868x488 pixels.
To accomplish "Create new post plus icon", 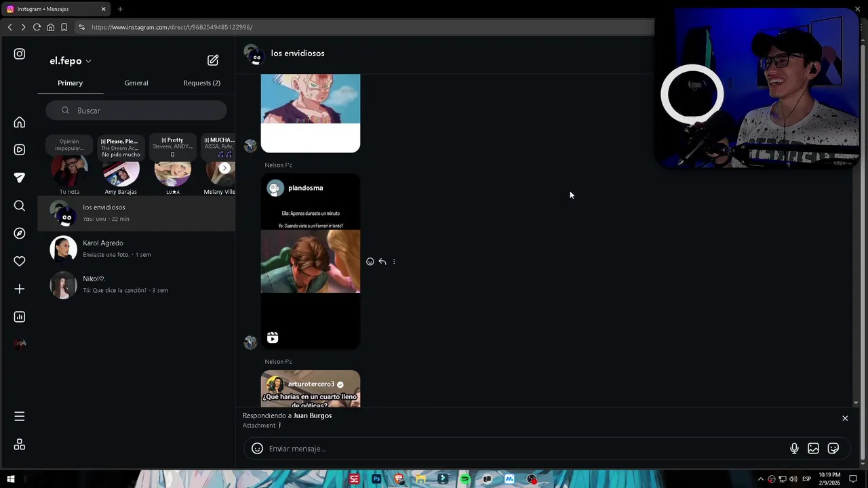I will (x=20, y=289).
